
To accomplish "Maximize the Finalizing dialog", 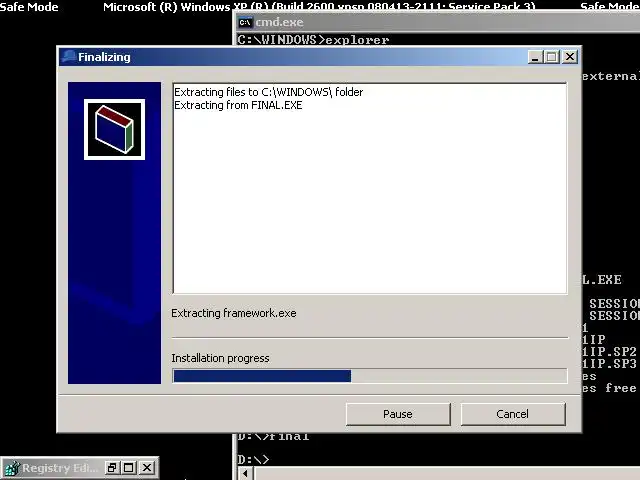I will (552, 57).
